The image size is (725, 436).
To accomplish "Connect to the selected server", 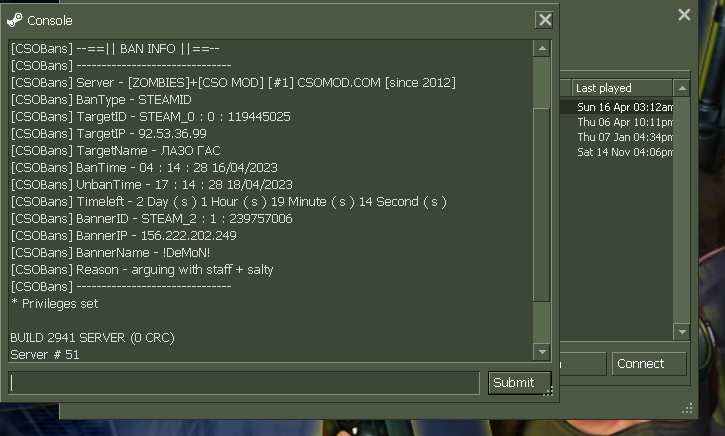I will [649, 364].
